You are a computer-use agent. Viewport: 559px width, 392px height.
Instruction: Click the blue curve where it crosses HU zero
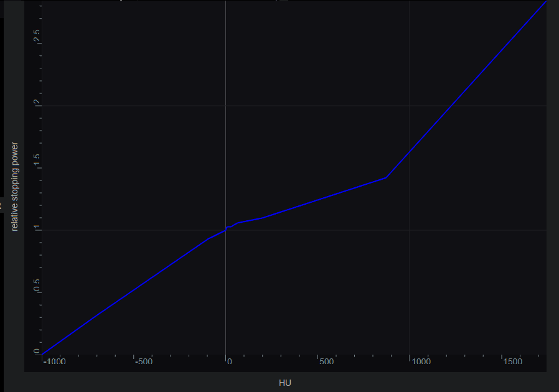click(x=225, y=228)
